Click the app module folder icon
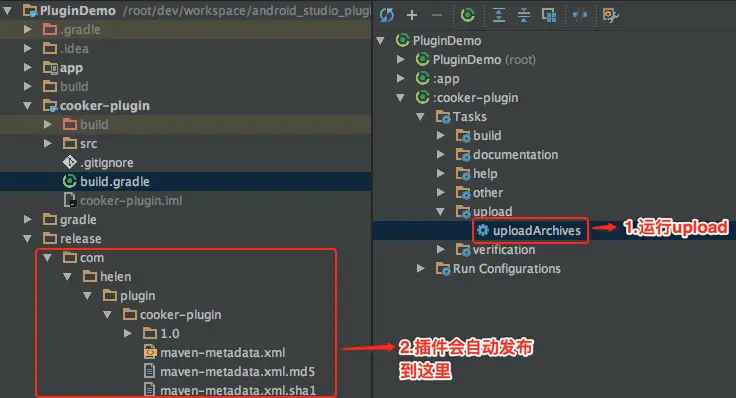This screenshot has height=398, width=736. point(50,68)
